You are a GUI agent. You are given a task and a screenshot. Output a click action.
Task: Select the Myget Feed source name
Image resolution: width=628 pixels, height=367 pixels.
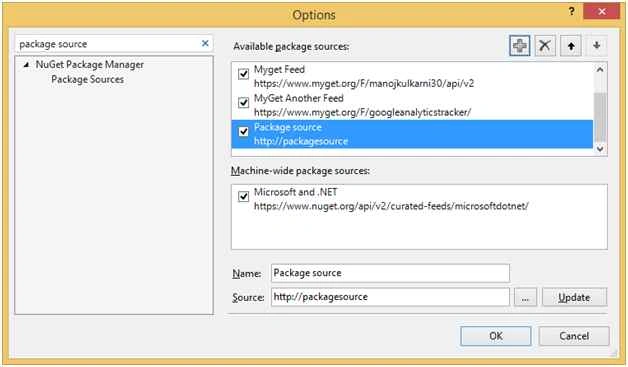click(279, 69)
